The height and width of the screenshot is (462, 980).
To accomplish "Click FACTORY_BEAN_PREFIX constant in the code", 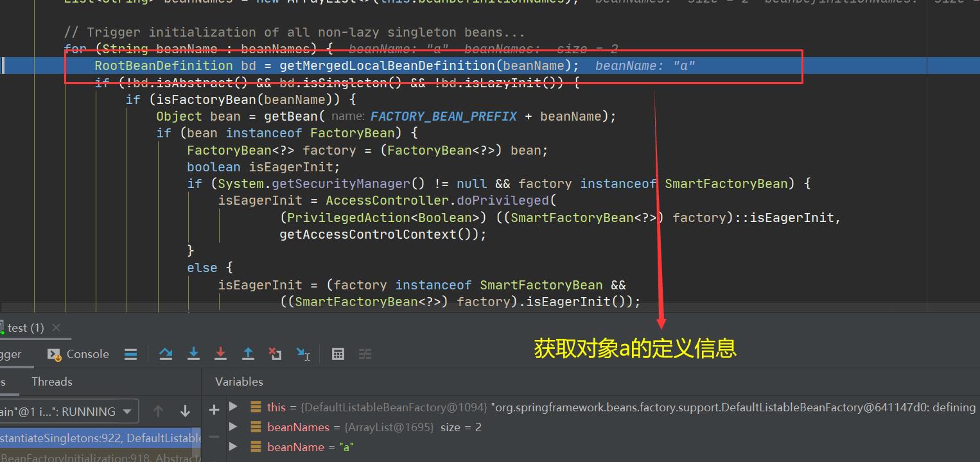I will (444, 116).
